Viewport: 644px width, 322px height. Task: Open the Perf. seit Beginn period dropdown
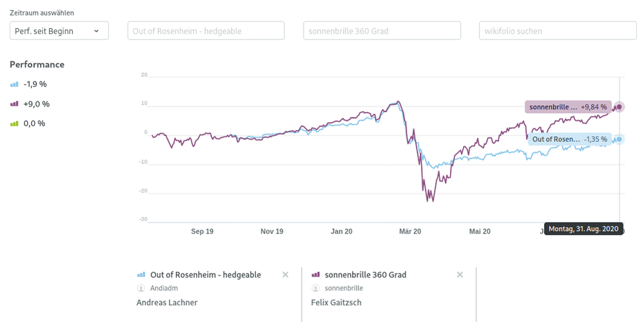point(59,30)
